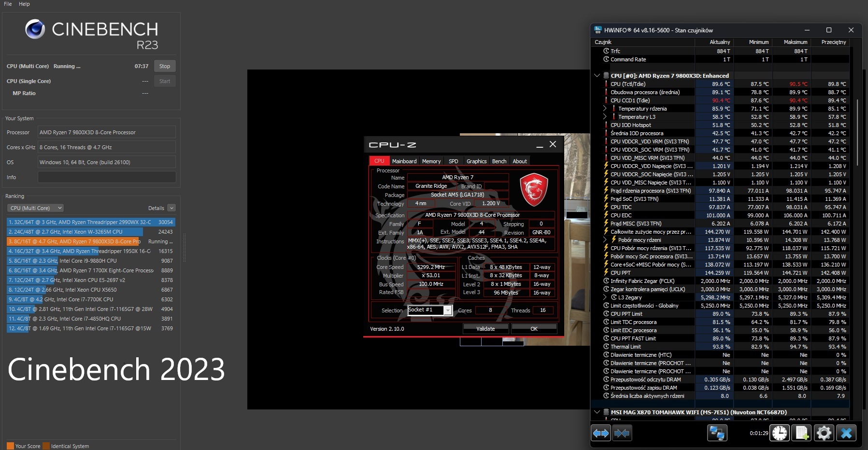Viewport: 868px width, 450px height.
Task: Open the CPU (Multi Core) ranking dropdown
Action: click(x=36, y=208)
